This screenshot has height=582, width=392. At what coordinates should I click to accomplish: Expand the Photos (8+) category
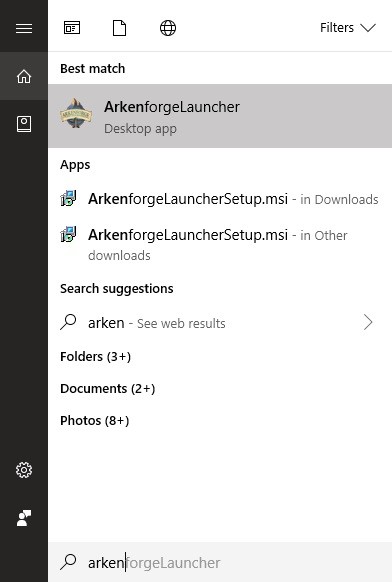pos(95,421)
